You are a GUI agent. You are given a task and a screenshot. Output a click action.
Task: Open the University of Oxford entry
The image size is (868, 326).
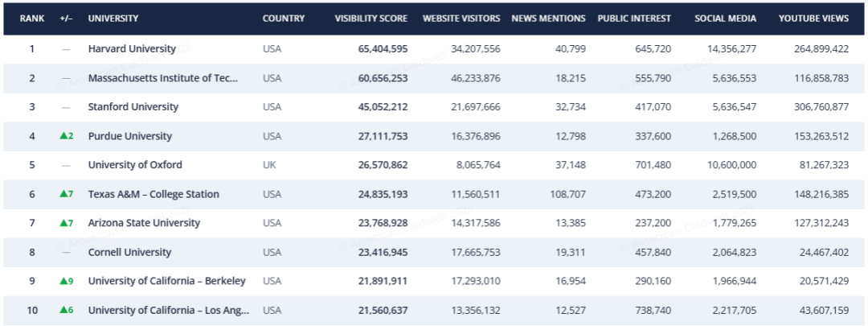(135, 165)
